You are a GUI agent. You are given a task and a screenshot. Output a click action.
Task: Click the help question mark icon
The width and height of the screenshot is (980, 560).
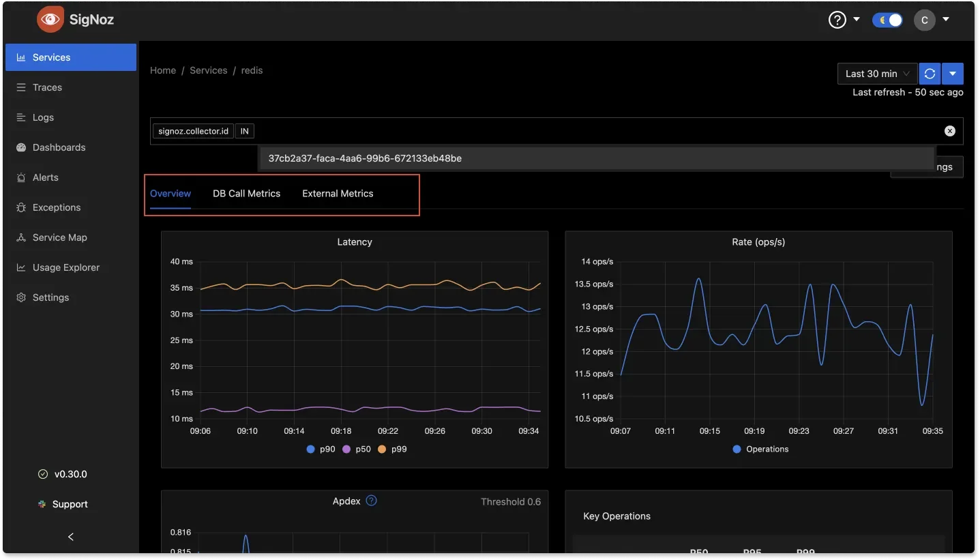pos(837,20)
